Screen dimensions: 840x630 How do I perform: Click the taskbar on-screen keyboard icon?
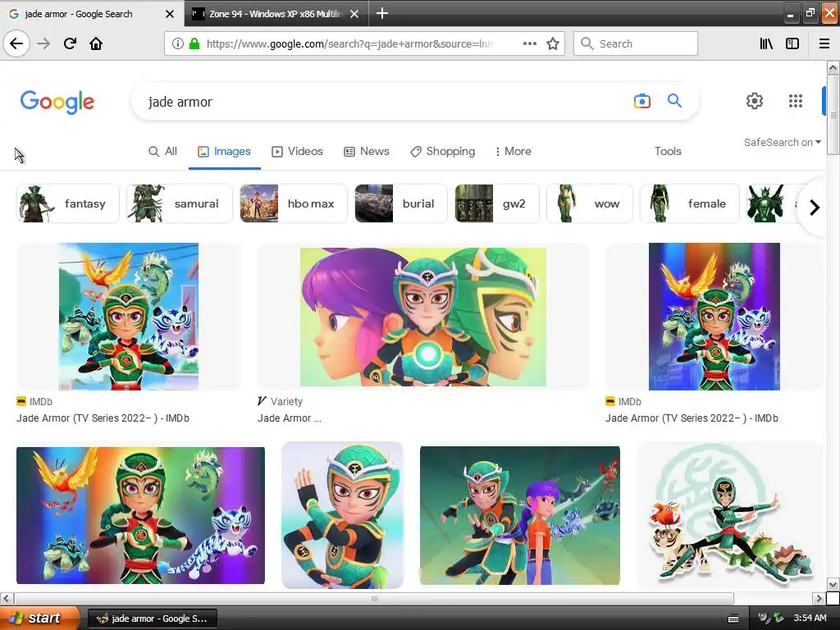(733, 619)
